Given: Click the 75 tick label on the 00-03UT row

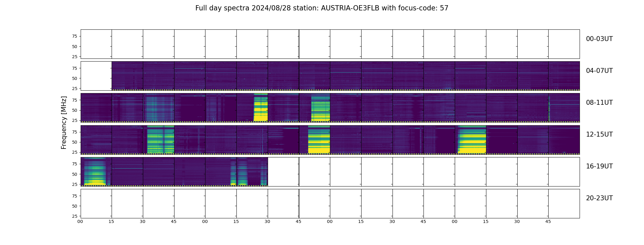Looking at the screenshot, I should click(x=75, y=36).
